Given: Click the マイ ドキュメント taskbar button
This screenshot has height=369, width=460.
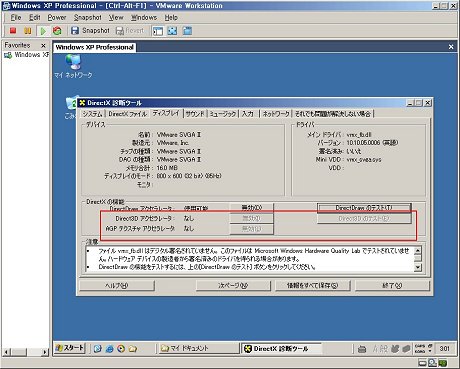Looking at the screenshot, I should (x=199, y=348).
